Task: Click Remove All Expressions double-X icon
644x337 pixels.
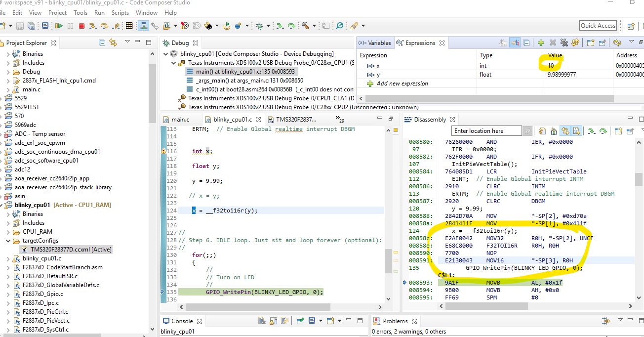Action: pyautogui.click(x=563, y=43)
